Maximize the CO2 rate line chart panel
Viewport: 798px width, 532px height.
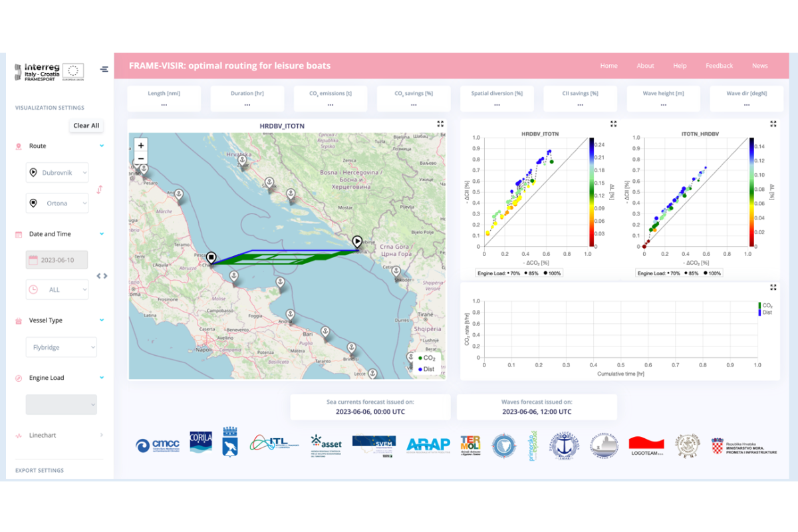tap(773, 287)
